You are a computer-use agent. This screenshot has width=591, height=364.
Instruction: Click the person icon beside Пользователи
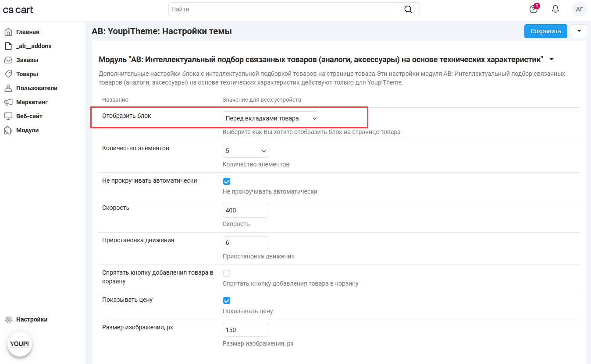click(x=8, y=88)
